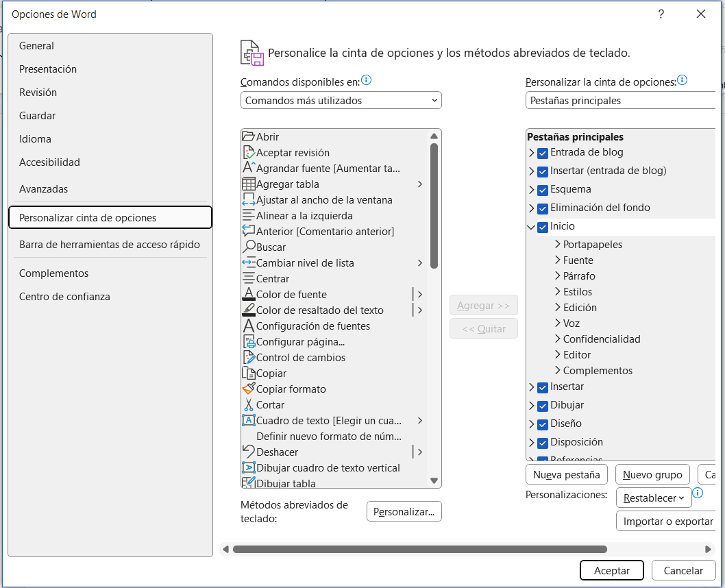Image resolution: width=725 pixels, height=588 pixels.
Task: Click the Cortar scissors icon
Action: point(249,404)
